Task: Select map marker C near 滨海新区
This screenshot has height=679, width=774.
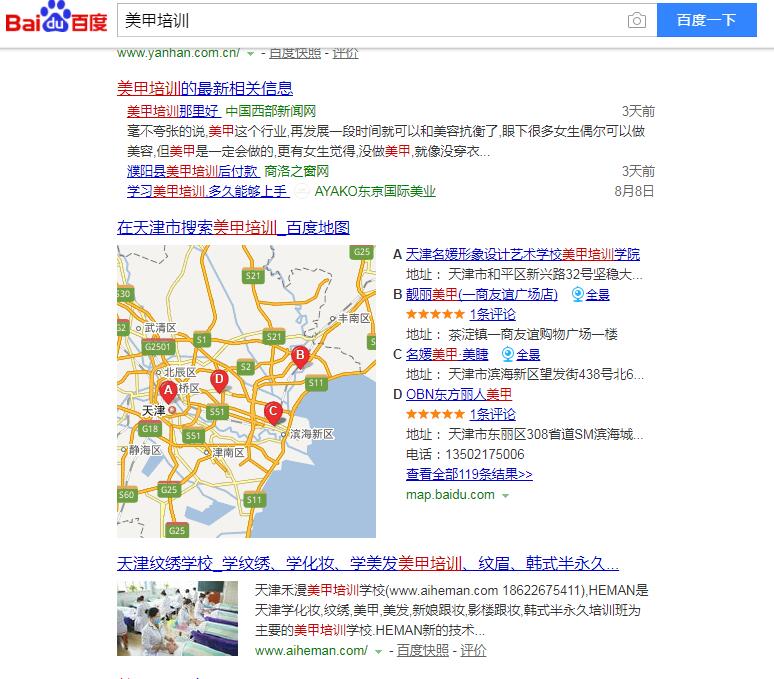Action: tap(272, 410)
